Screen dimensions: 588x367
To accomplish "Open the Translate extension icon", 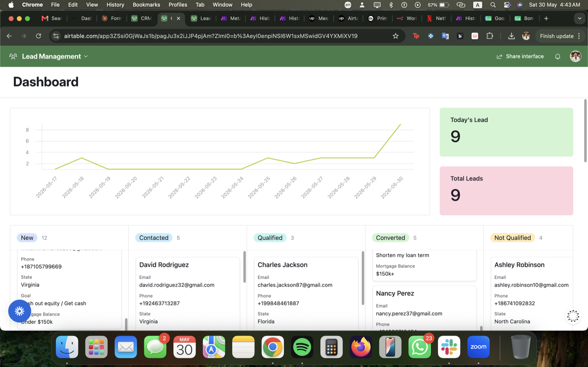I will point(445,36).
